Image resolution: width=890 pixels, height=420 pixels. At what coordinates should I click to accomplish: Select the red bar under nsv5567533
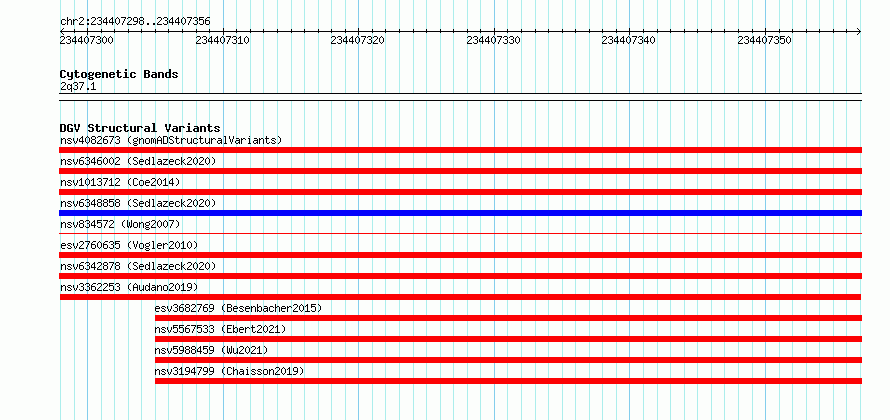click(x=508, y=339)
